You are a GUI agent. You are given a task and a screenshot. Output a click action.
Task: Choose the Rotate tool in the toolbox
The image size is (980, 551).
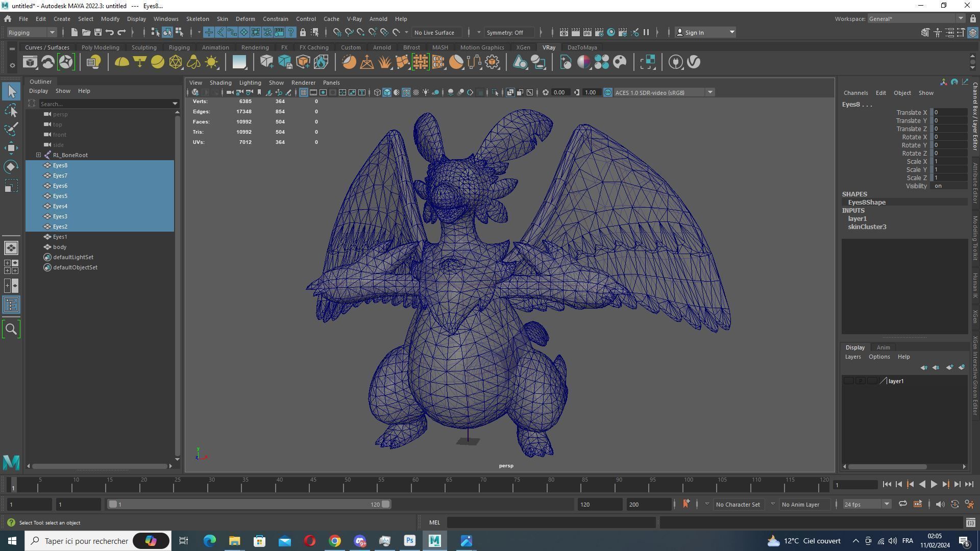point(11,167)
